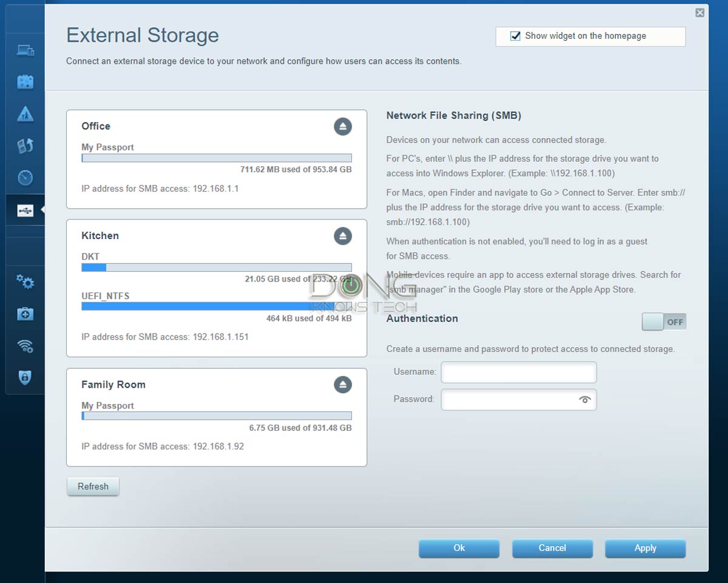Open Troubleshooting first-aid kit icon
The image size is (728, 583).
[x=25, y=314]
